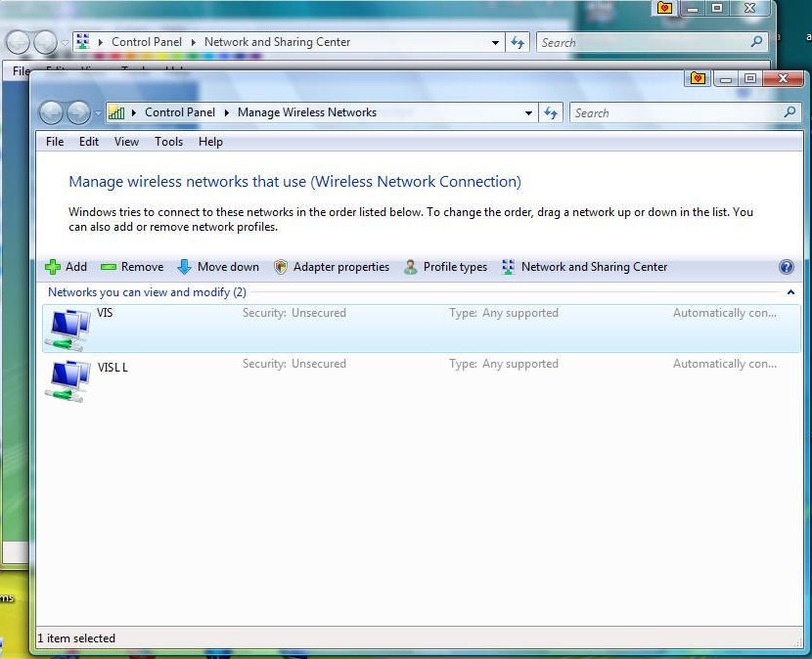Screen dimensions: 812x659
Task: Click 'Automatically con...' in the VIS row
Action: click(x=725, y=313)
